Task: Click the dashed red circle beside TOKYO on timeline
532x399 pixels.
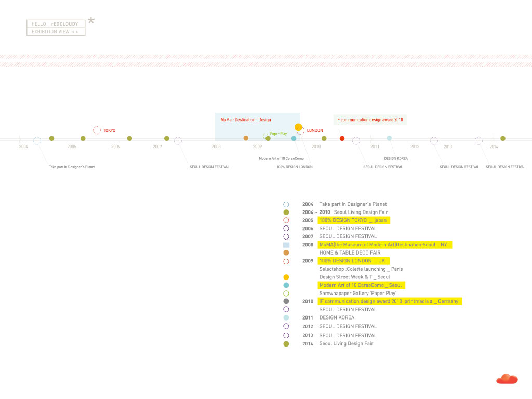Action: coord(97,130)
